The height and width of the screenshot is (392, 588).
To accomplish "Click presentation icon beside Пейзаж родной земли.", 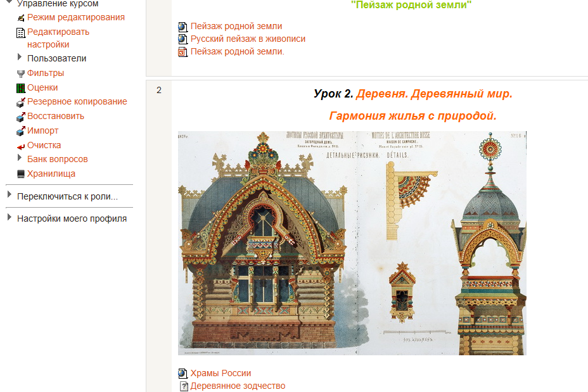I will tap(182, 52).
